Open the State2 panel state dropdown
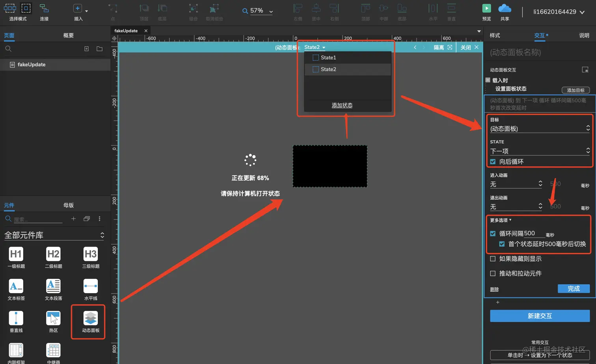 tap(315, 47)
